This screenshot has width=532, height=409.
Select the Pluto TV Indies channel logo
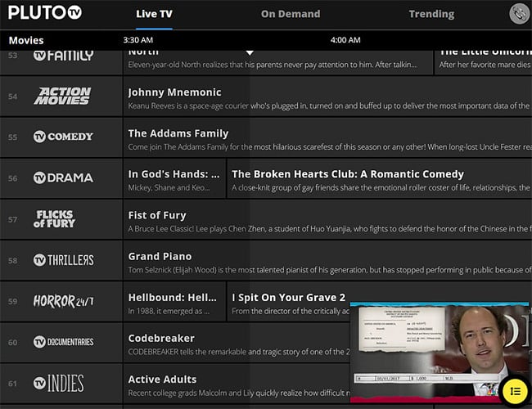pos(58,383)
